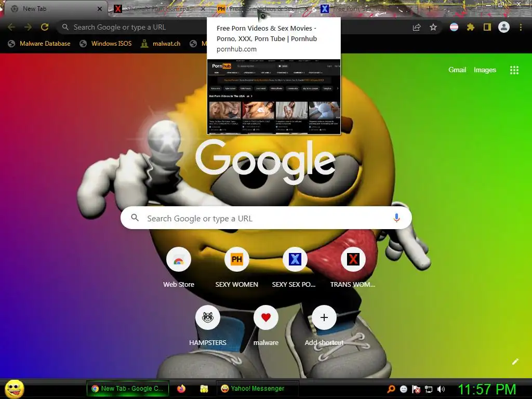
Task: Bookmark this tab with the star icon
Action: 433,27
